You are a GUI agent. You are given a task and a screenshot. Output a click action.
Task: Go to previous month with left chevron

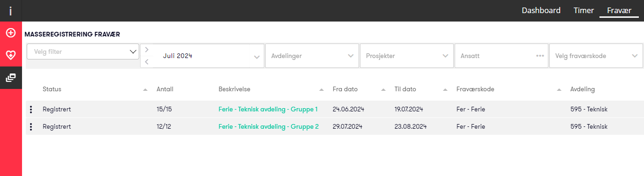point(147,62)
